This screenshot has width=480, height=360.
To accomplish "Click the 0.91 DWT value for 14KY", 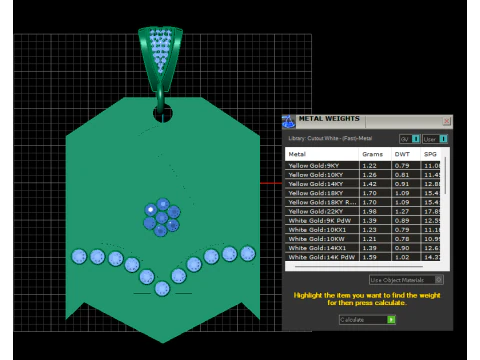I will point(402,184).
